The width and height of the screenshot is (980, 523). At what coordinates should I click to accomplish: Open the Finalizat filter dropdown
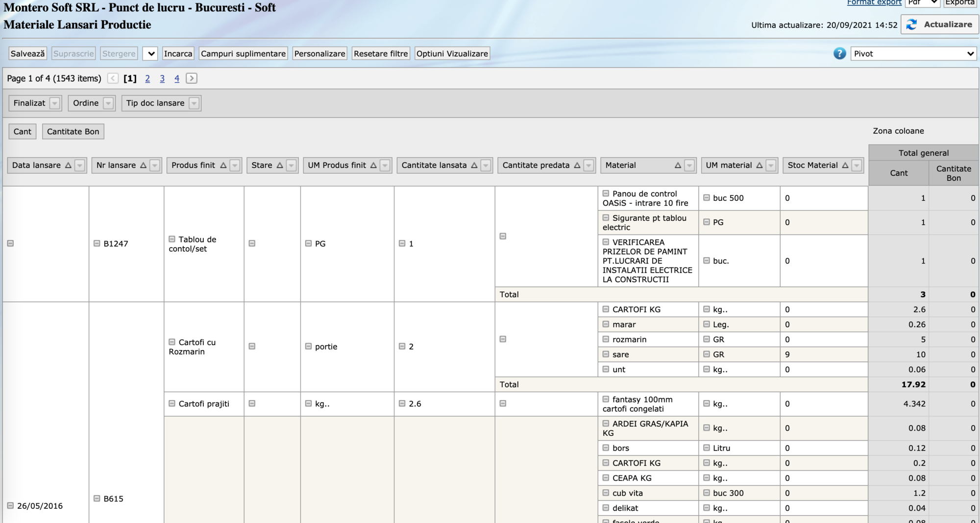(x=55, y=103)
